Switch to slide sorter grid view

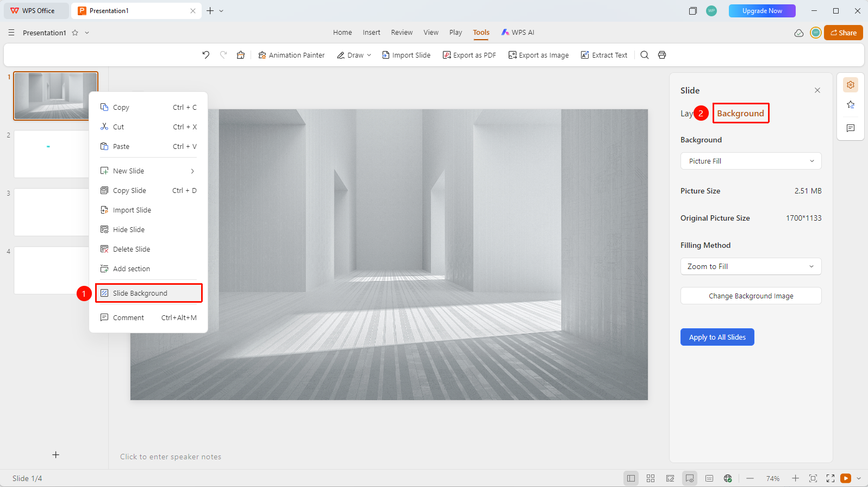point(651,478)
